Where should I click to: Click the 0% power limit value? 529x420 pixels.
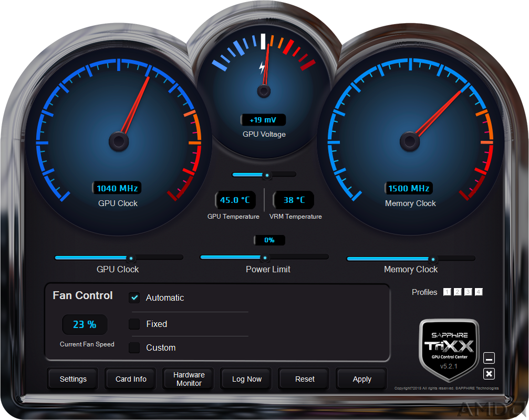269,240
